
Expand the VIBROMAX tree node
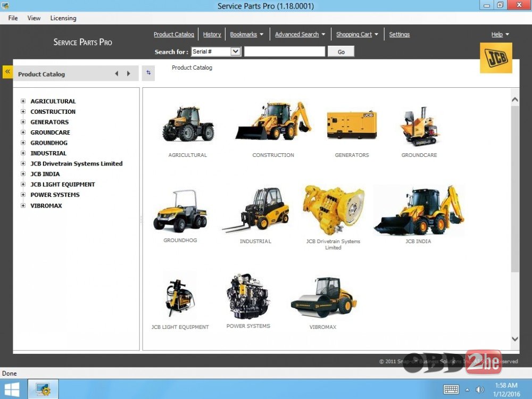click(23, 205)
